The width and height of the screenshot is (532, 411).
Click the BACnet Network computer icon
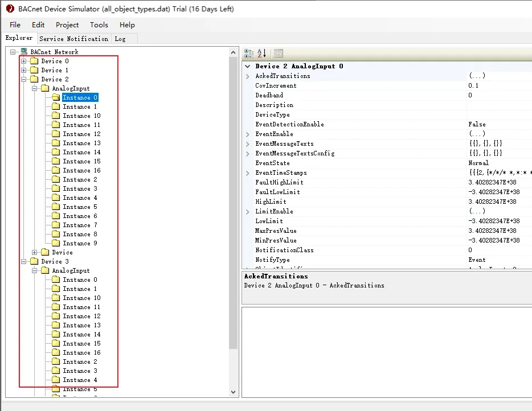pyautogui.click(x=24, y=52)
